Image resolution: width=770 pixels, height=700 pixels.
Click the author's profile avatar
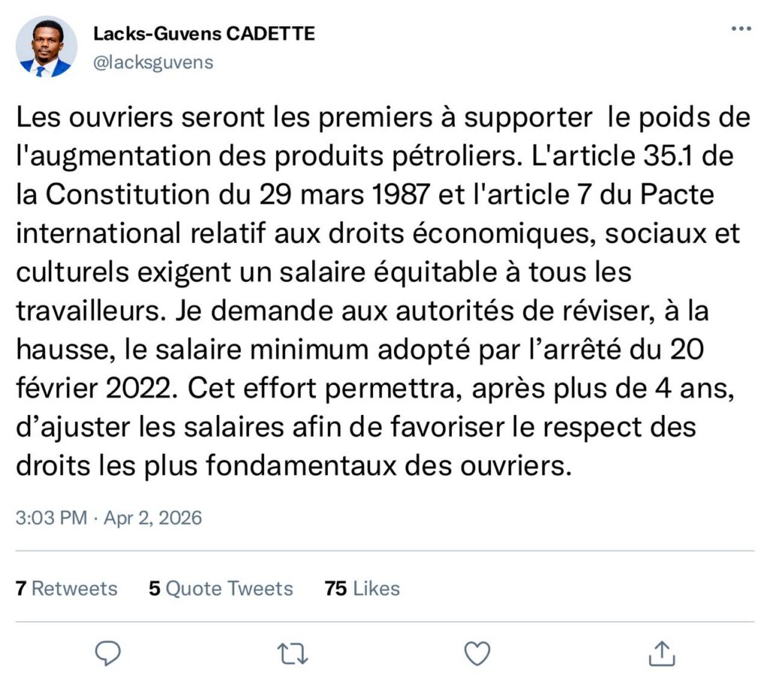click(47, 47)
